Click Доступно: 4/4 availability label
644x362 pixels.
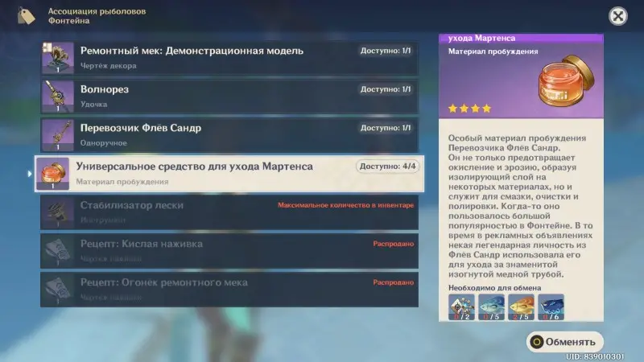click(387, 167)
